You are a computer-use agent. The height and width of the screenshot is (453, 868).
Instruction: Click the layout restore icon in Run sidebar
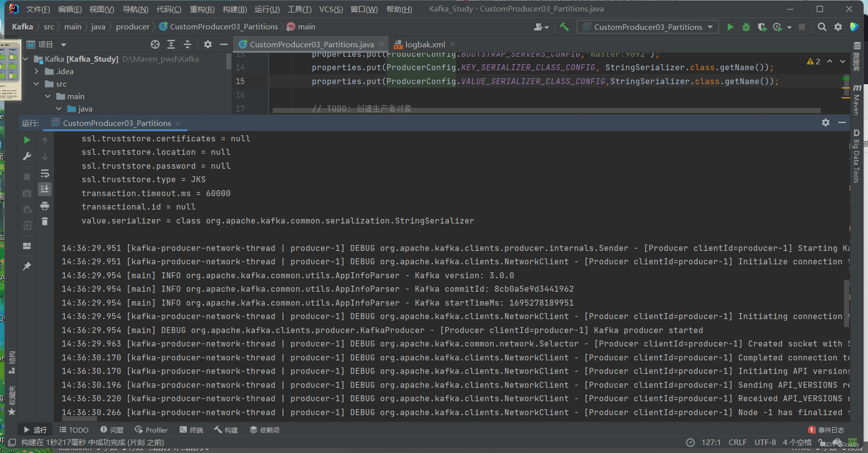click(x=27, y=246)
